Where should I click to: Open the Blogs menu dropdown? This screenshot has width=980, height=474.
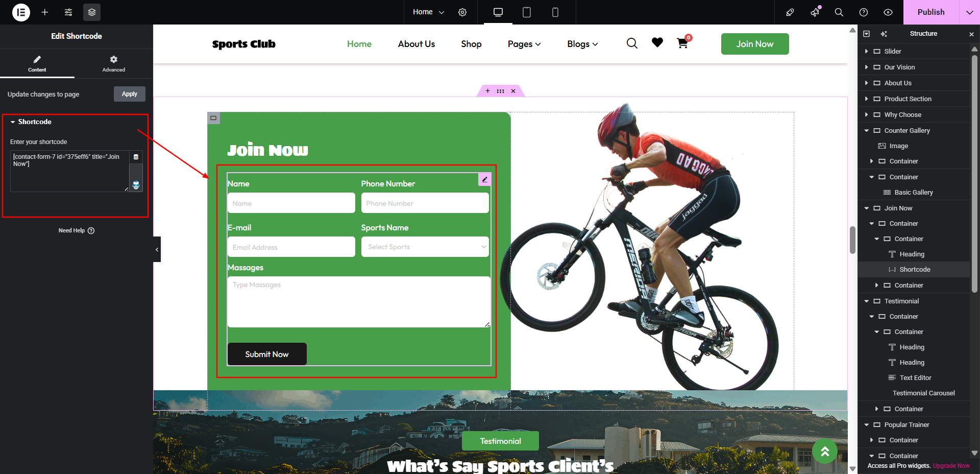pyautogui.click(x=582, y=44)
